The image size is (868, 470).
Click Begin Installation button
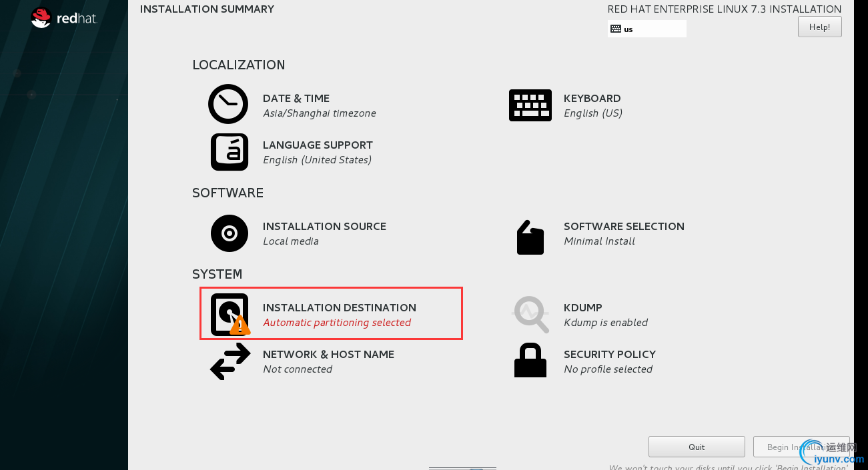(801, 447)
